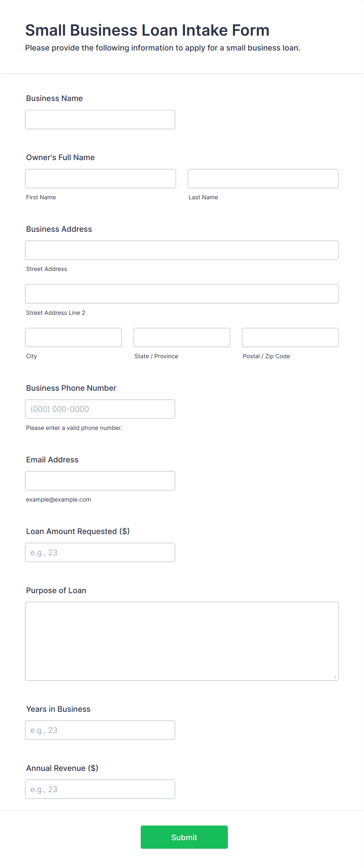
Task: Select the Annual Revenue input field
Action: (100, 789)
